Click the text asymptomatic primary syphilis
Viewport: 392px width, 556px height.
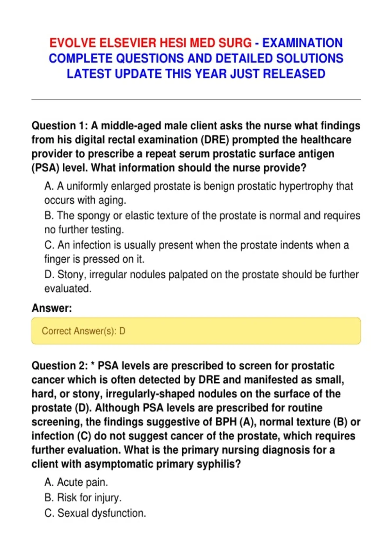[x=162, y=464]
